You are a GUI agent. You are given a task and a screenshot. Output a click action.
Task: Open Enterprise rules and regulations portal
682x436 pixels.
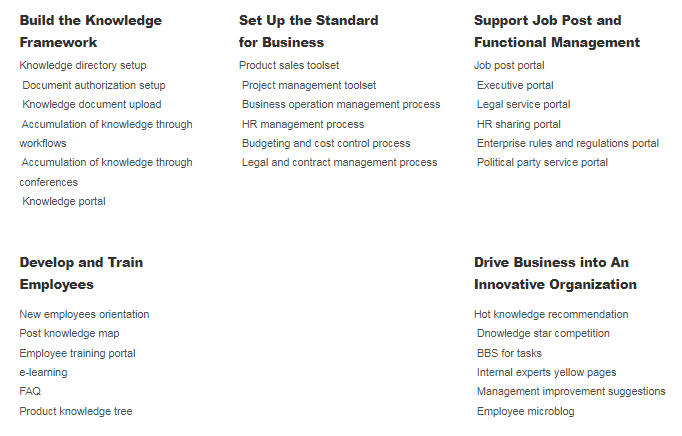coord(568,144)
